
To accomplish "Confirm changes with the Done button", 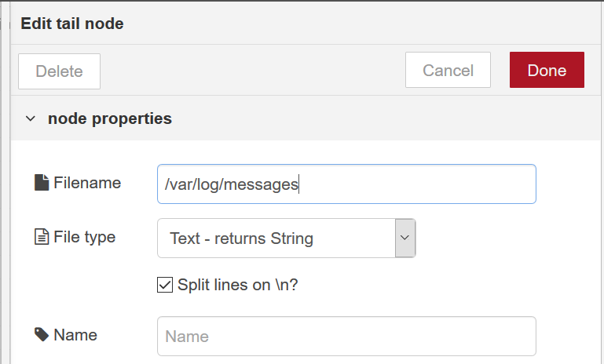I will pyautogui.click(x=547, y=70).
